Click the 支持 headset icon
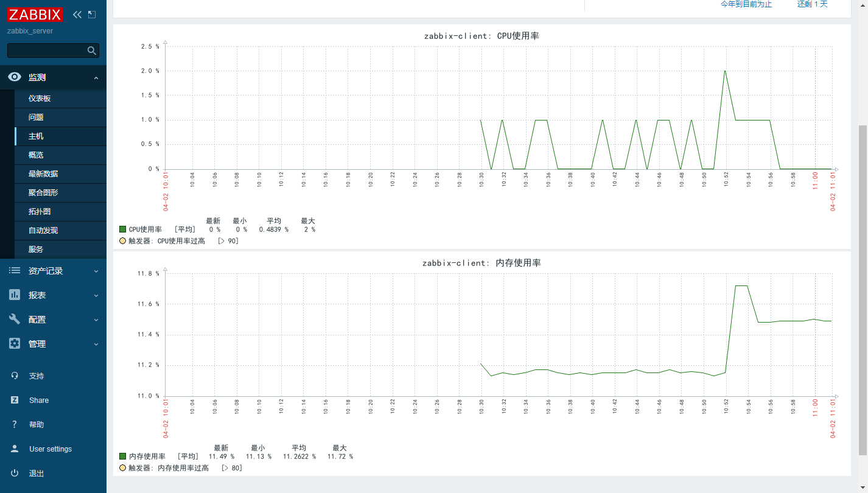This screenshot has width=868, height=493. coord(15,376)
